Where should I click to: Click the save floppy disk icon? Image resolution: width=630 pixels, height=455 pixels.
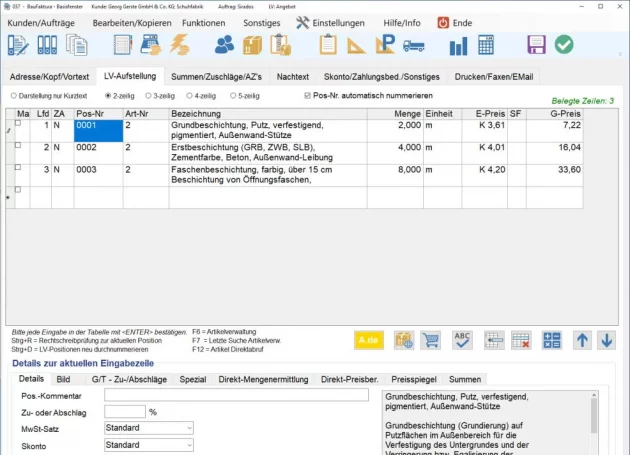[537, 45]
